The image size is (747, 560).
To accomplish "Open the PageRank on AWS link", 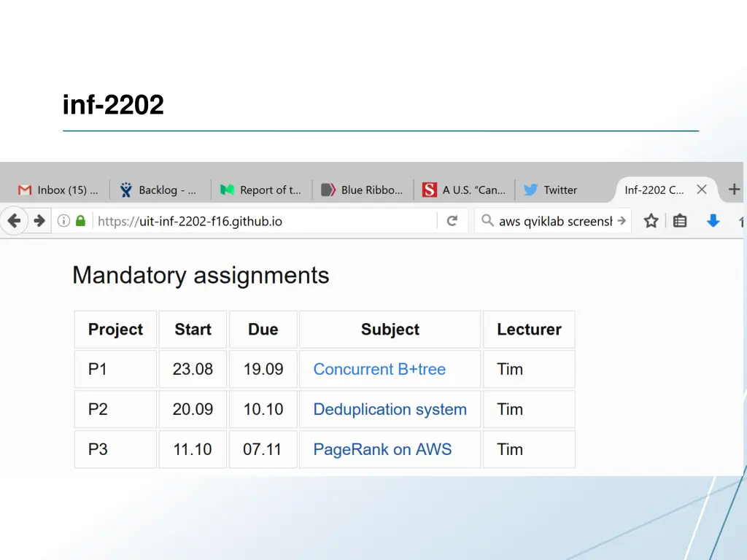I will (x=382, y=450).
